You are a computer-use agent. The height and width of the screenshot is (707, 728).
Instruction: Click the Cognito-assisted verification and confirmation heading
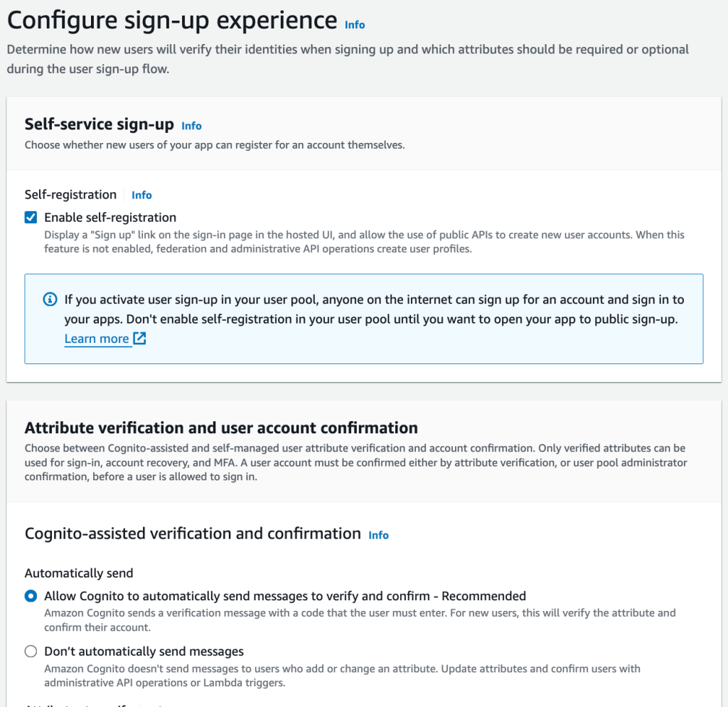[x=193, y=533]
